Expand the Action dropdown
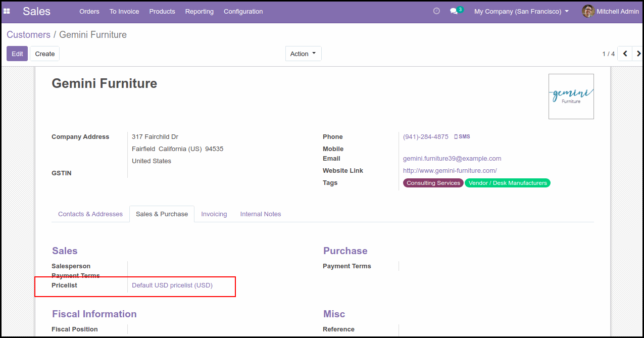 (x=303, y=54)
